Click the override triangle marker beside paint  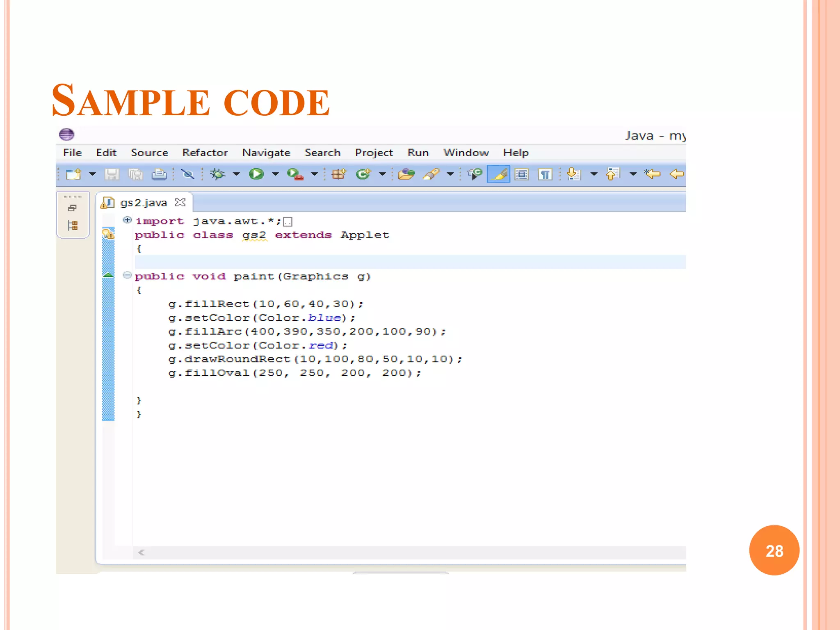pos(108,275)
